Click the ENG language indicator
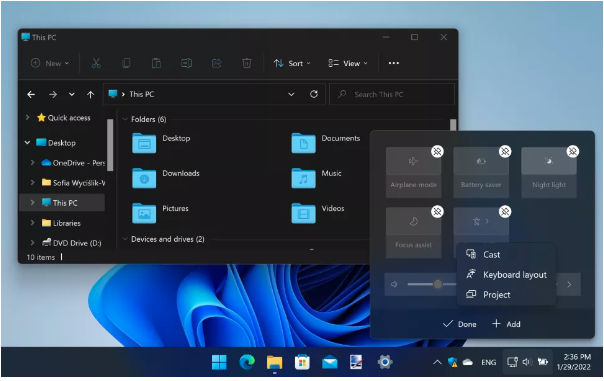Image resolution: width=604 pixels, height=381 pixels. point(488,362)
